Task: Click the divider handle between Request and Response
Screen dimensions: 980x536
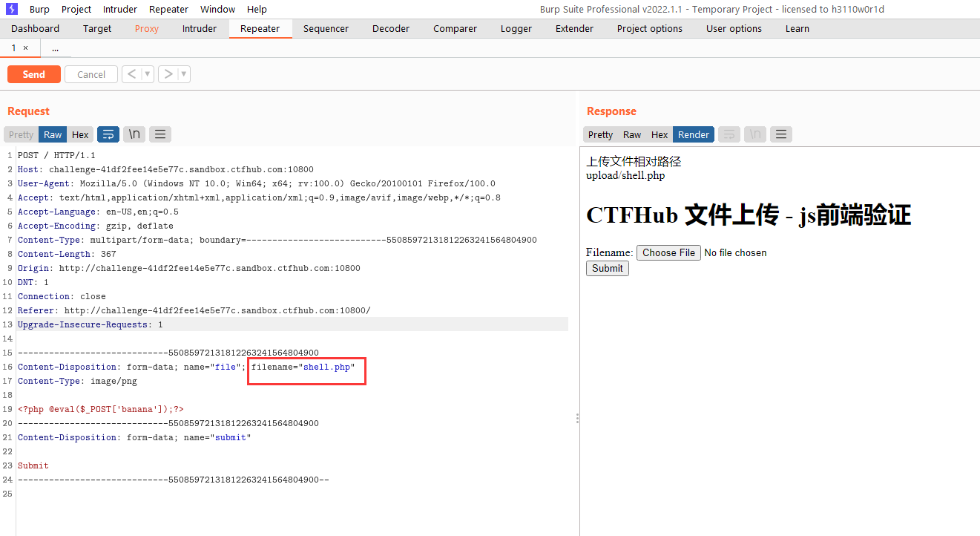Action: (x=577, y=419)
